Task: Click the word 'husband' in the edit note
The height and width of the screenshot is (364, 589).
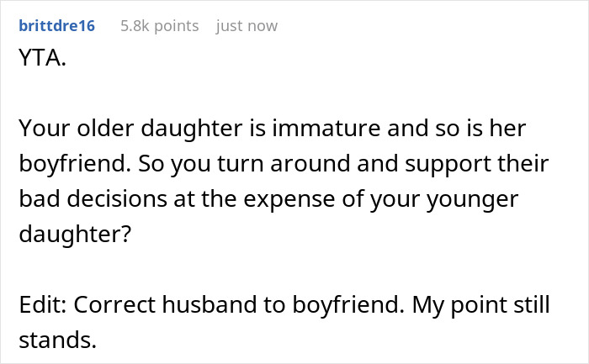Action: point(210,304)
